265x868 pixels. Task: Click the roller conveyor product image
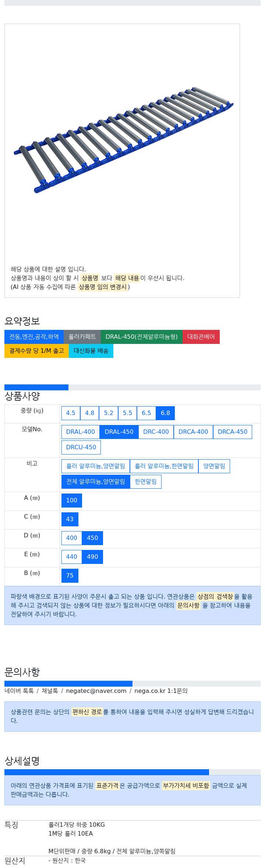(x=123, y=140)
